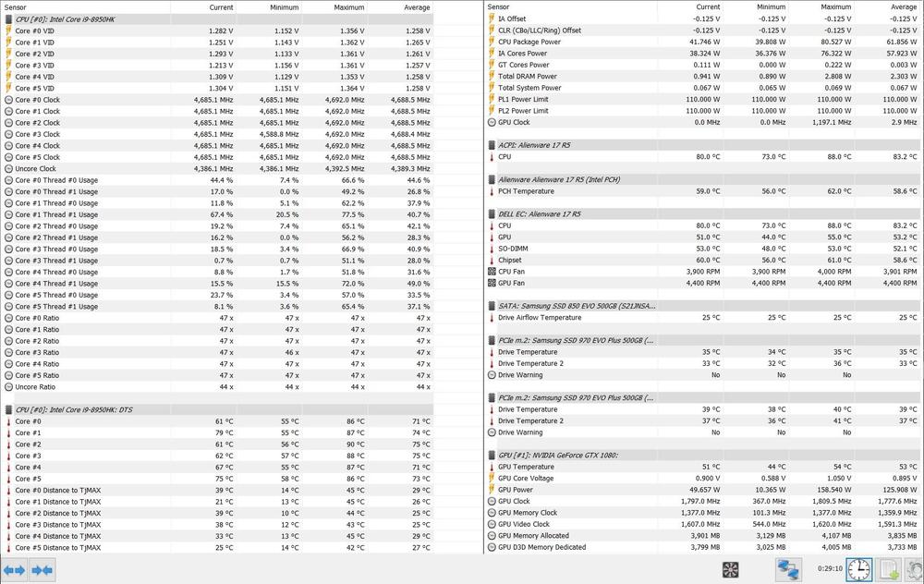The height and width of the screenshot is (584, 924).
Task: Open sensor settings with the gear icon
Action: (916, 569)
